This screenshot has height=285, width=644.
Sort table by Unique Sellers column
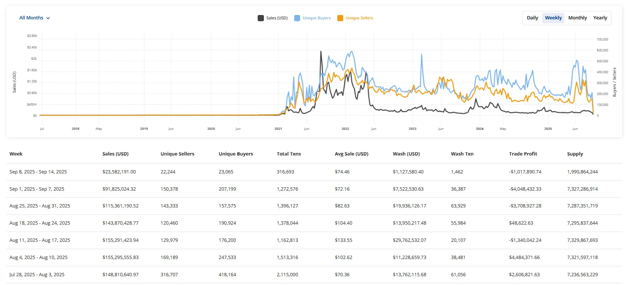pyautogui.click(x=177, y=154)
